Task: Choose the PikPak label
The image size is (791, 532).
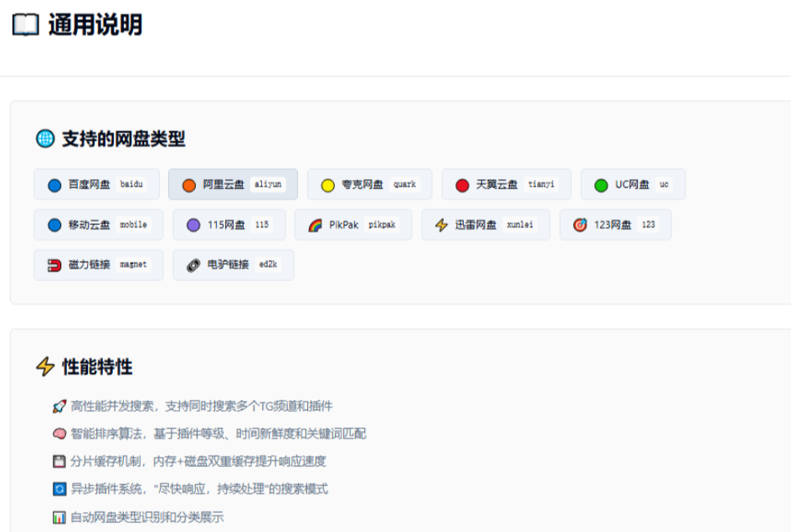Action: (x=343, y=225)
